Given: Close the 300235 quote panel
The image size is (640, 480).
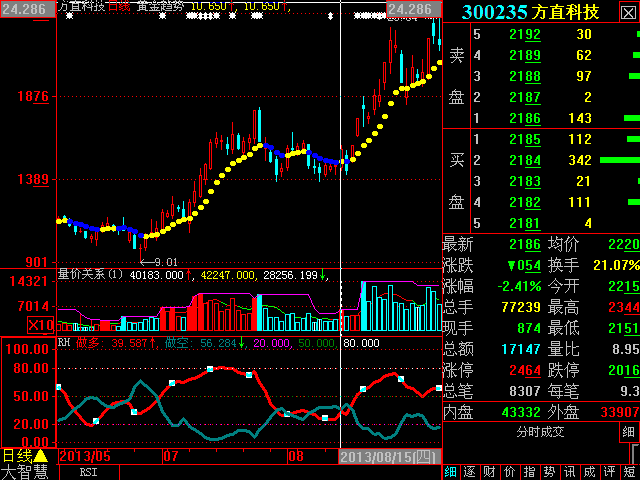Looking at the screenshot, I should [x=629, y=12].
